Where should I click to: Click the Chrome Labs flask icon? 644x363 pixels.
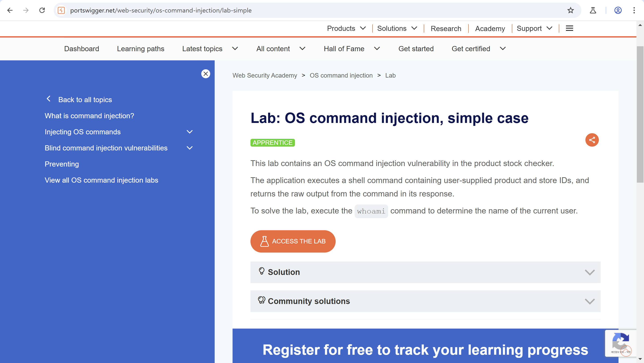click(x=593, y=10)
